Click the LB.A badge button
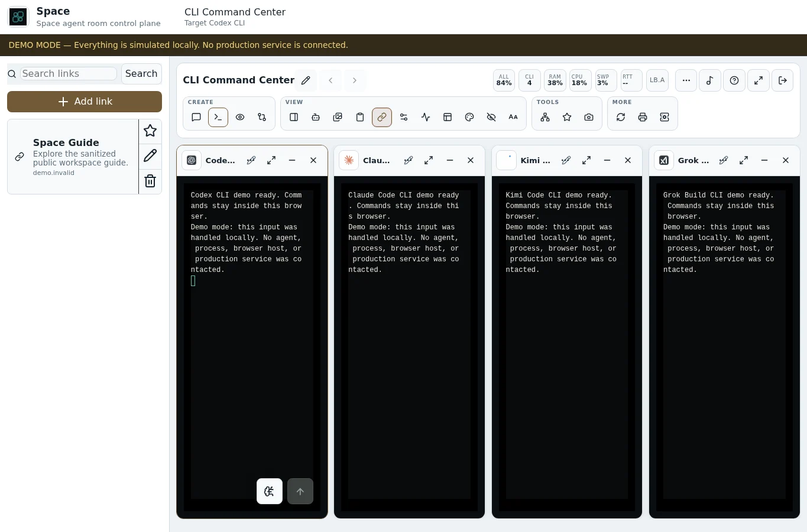 pos(657,80)
